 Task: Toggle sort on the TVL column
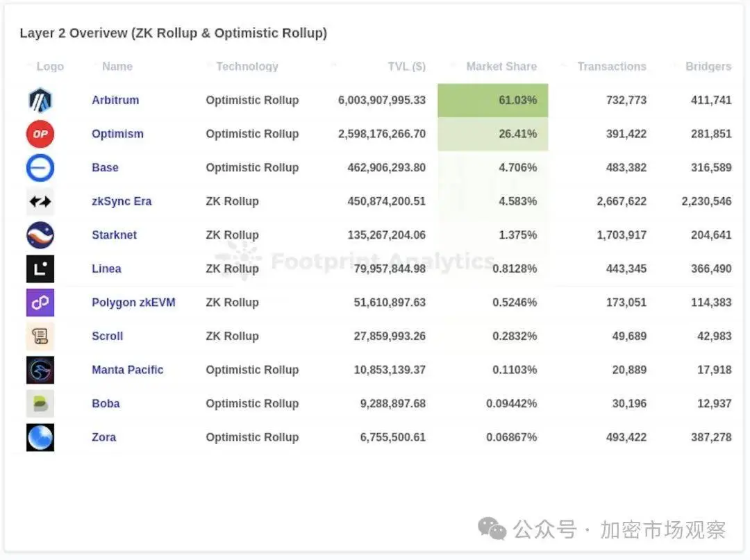(406, 66)
